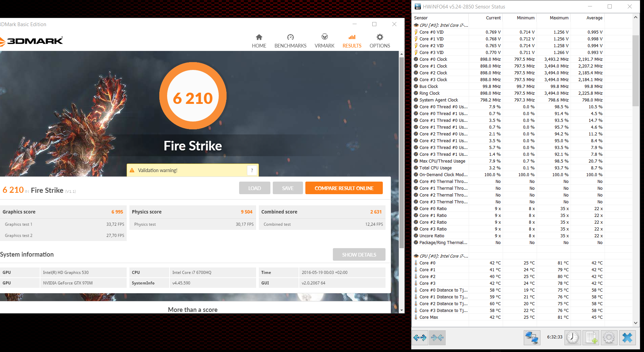The width and height of the screenshot is (644, 352).
Task: Click the yellow warning triangle icon
Action: point(132,170)
